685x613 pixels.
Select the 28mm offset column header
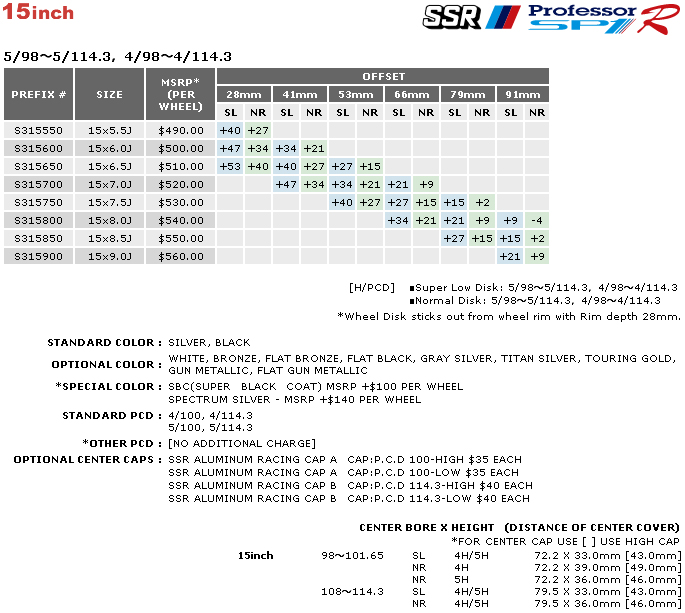(x=244, y=94)
